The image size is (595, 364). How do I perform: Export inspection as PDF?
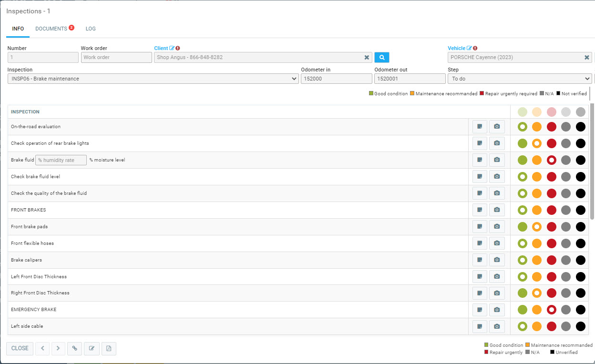pos(109,348)
